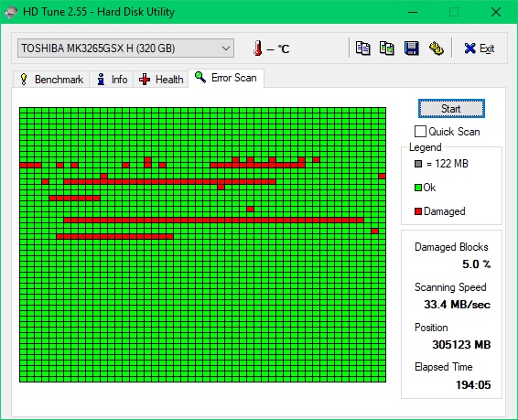Click the copy text to clipboard icon

[362, 48]
